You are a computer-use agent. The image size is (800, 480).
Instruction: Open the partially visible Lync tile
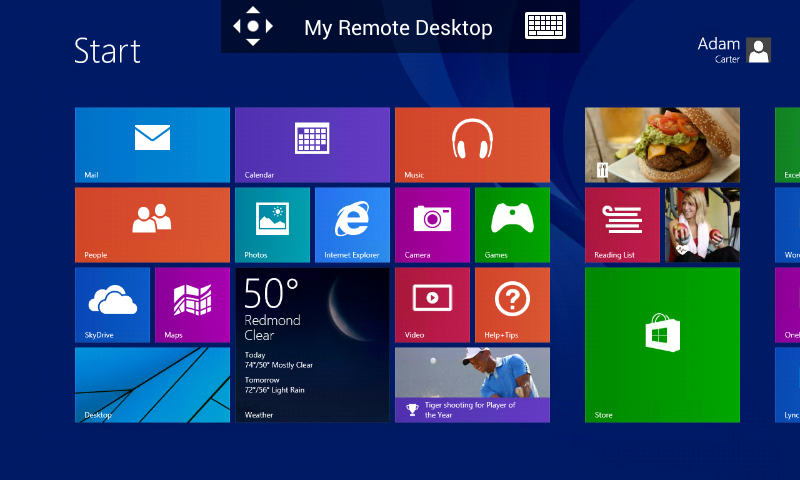click(787, 385)
